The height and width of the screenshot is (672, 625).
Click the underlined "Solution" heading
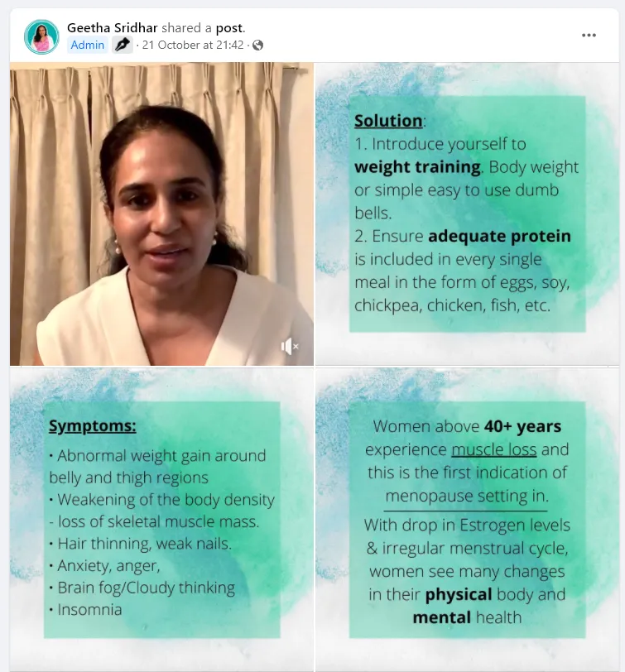point(388,121)
